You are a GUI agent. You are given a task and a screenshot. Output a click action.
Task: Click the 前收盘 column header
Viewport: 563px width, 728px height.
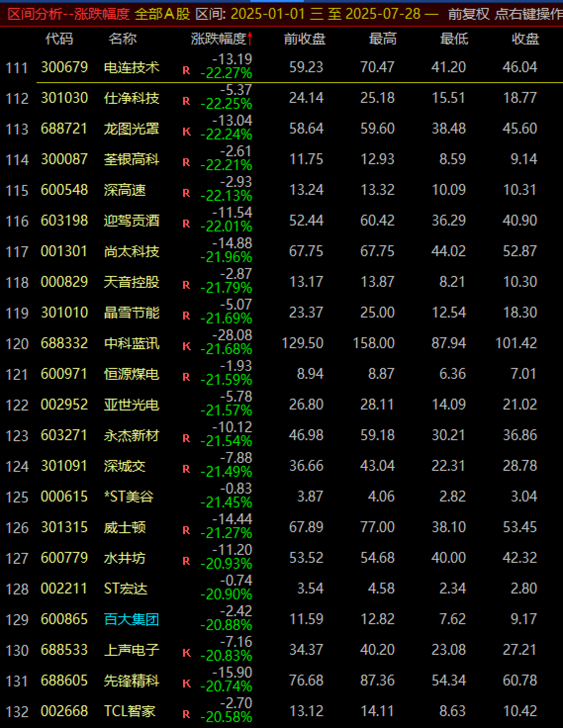[305, 39]
